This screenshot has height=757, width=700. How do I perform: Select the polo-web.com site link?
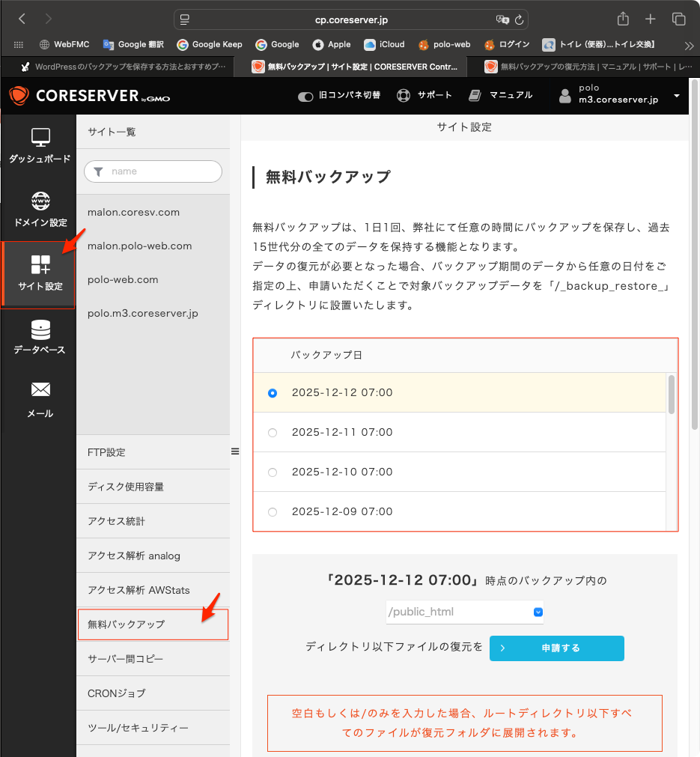point(123,279)
